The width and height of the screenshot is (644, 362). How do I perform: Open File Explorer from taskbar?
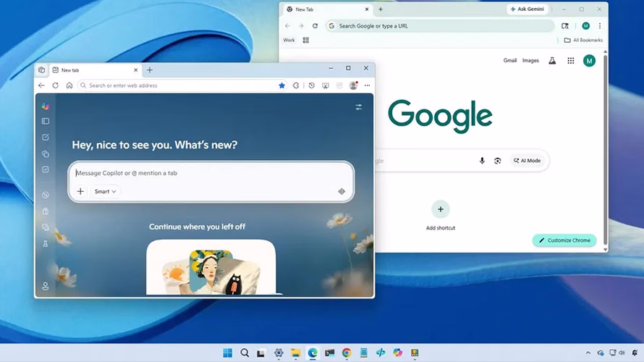click(296, 353)
